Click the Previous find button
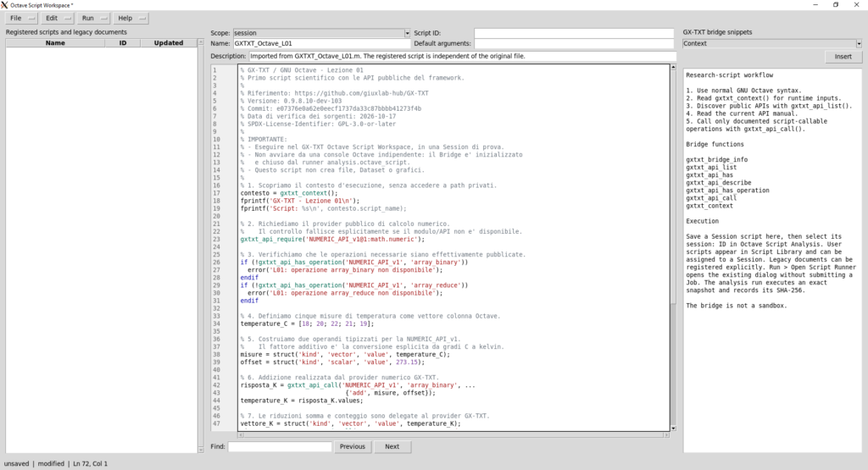 click(x=353, y=447)
